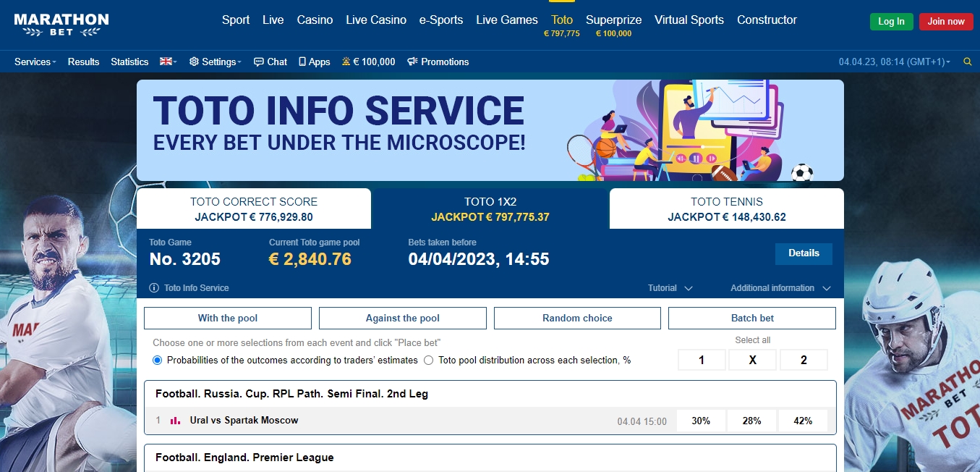This screenshot has width=980, height=472.
Task: Click England Premier League heading
Action: coord(244,458)
